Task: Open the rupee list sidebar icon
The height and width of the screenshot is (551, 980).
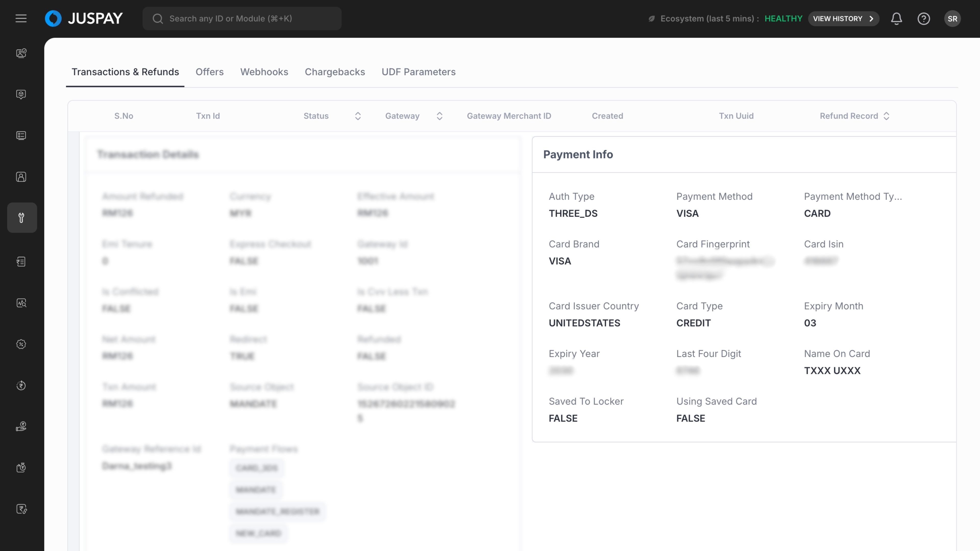Action: point(21,262)
